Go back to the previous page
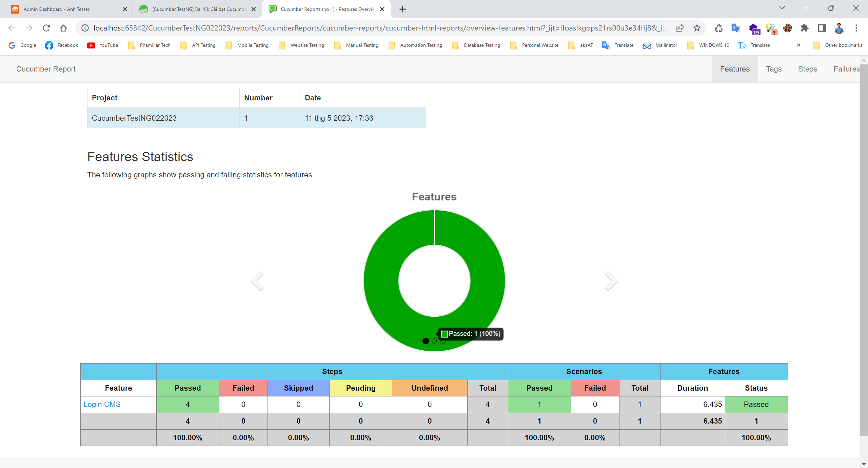868x468 pixels. (12, 28)
